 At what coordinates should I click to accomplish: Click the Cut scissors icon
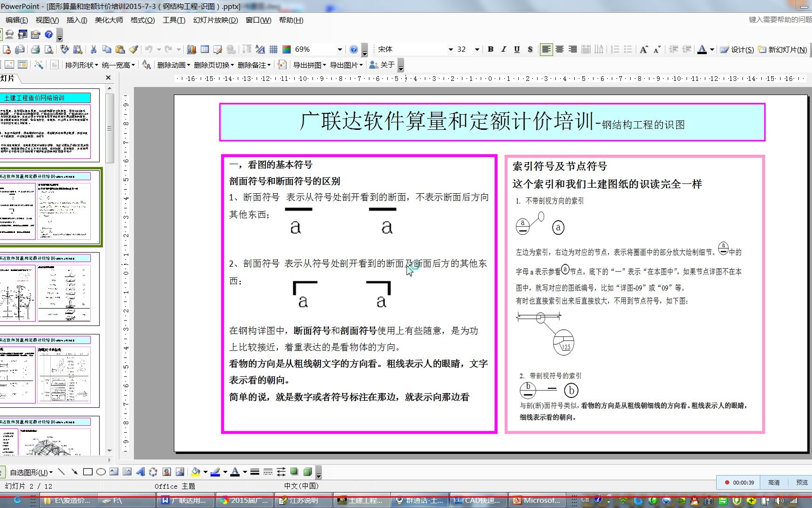tap(94, 49)
